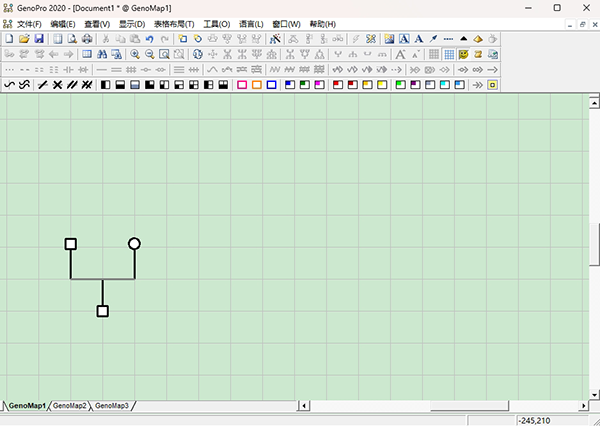The height and width of the screenshot is (426, 600).
Task: Toggle left-half black fill pattern
Action: click(x=105, y=85)
